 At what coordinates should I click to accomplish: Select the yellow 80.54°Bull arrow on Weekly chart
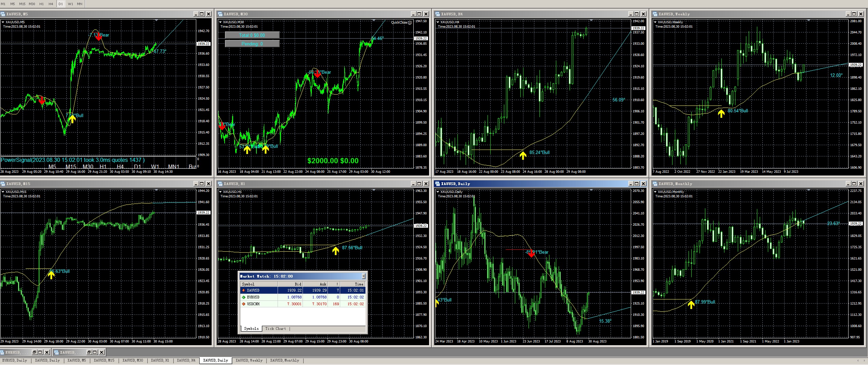pos(721,114)
